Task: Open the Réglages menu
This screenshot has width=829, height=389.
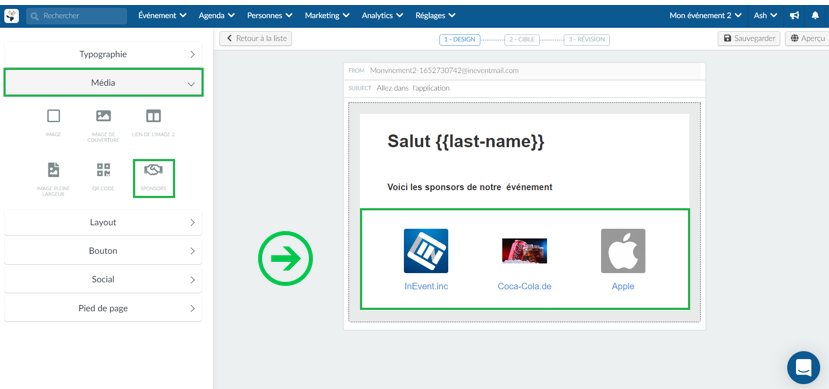Action: (x=435, y=16)
